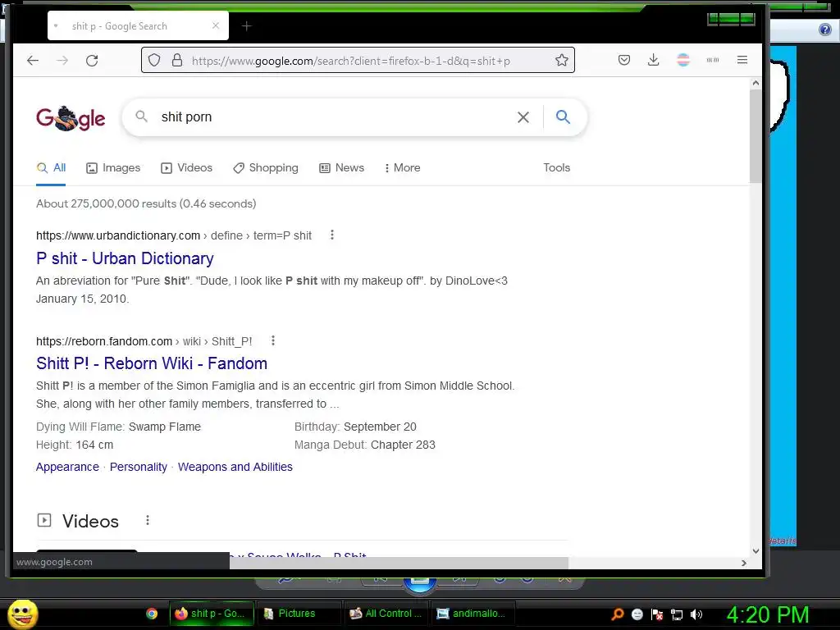Switch to Firefox taskbar button

pyautogui.click(x=211, y=614)
